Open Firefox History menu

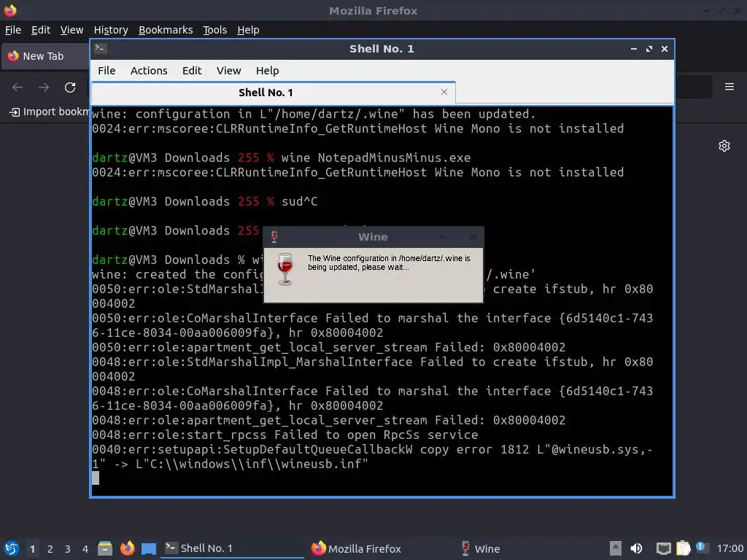(x=111, y=30)
